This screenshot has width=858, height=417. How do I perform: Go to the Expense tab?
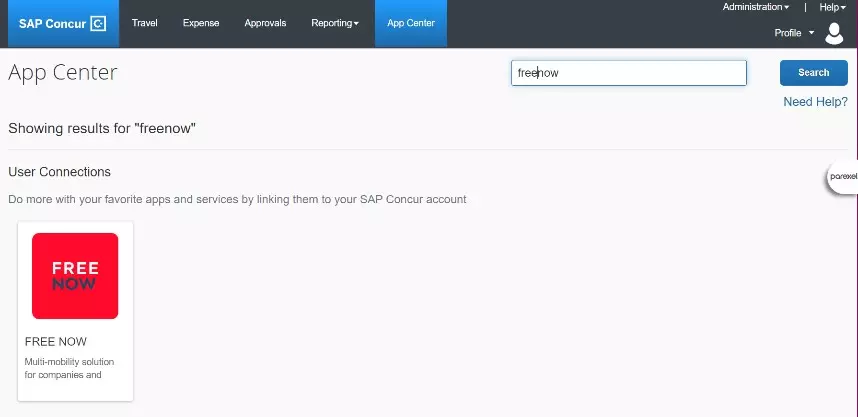coord(201,23)
